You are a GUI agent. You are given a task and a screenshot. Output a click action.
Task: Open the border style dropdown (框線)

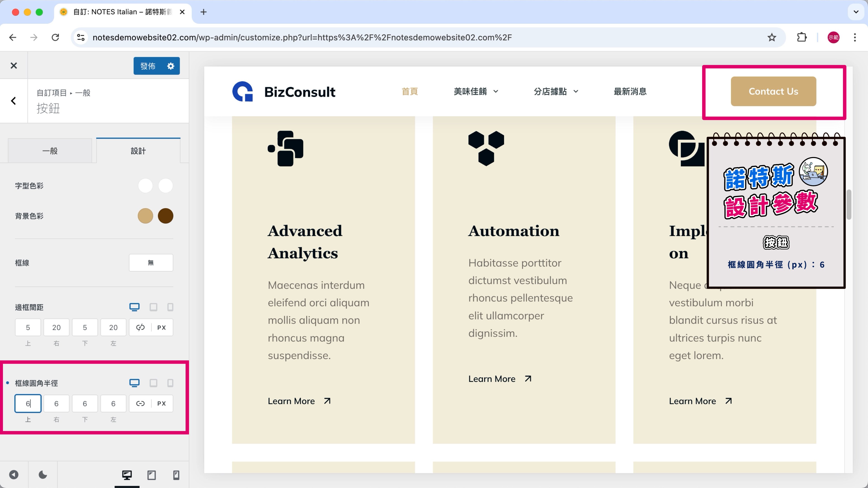click(x=151, y=263)
